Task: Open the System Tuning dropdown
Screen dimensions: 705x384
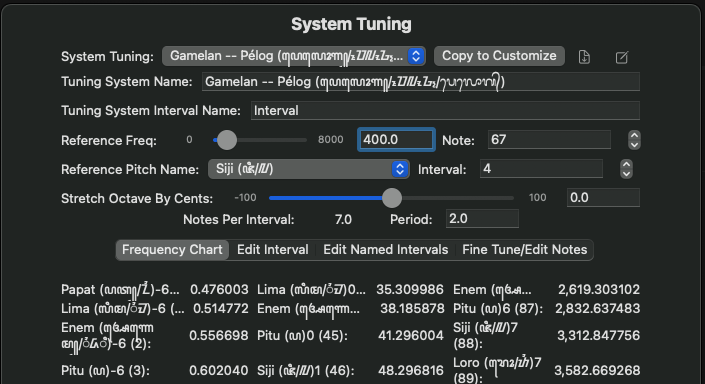Action: 294,56
